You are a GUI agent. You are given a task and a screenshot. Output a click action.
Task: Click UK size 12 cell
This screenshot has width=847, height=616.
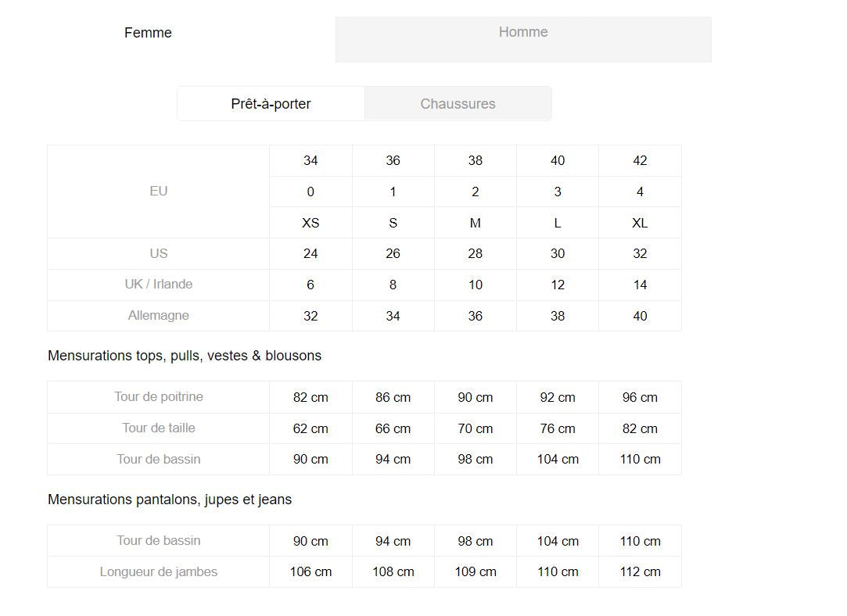(x=558, y=285)
